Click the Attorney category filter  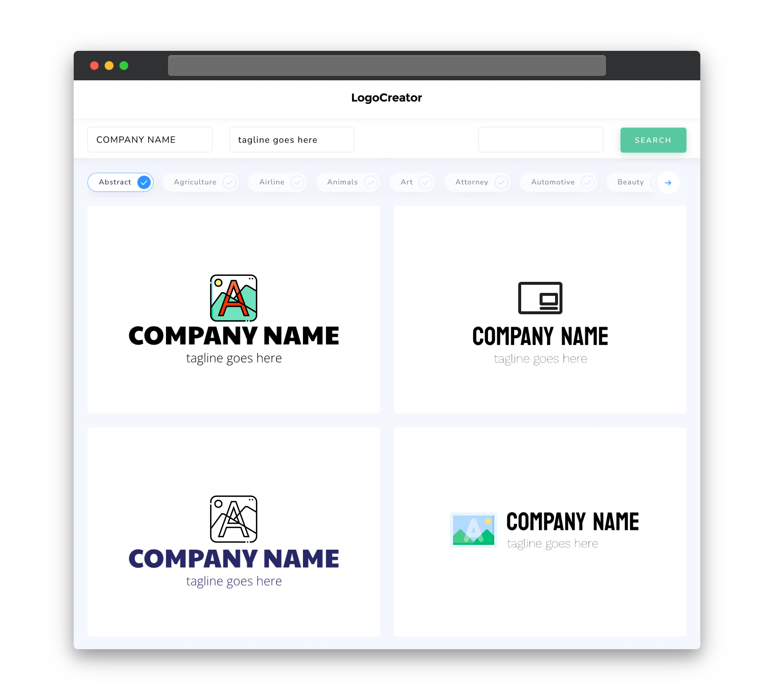pyautogui.click(x=480, y=182)
